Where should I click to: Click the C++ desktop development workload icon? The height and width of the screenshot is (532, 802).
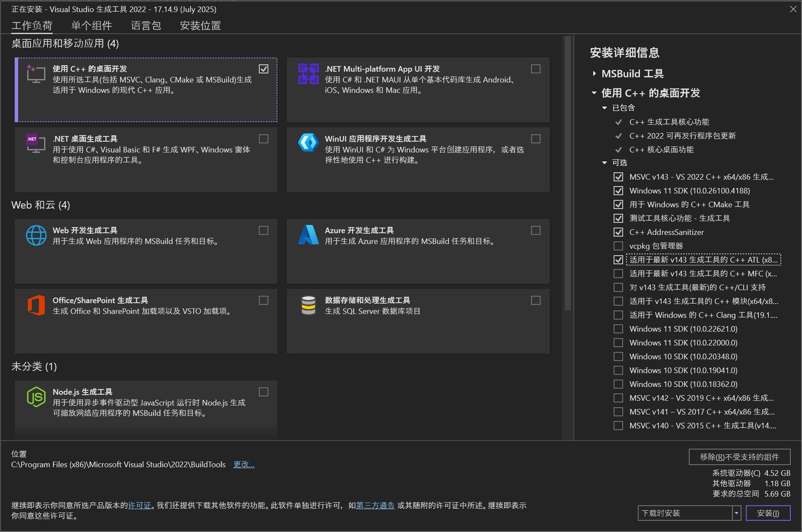click(36, 74)
